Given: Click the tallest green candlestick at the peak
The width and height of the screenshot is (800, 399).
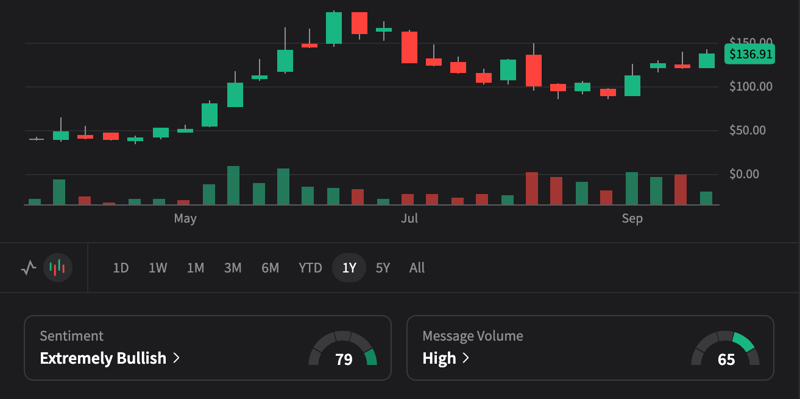Looking at the screenshot, I should pos(334,28).
